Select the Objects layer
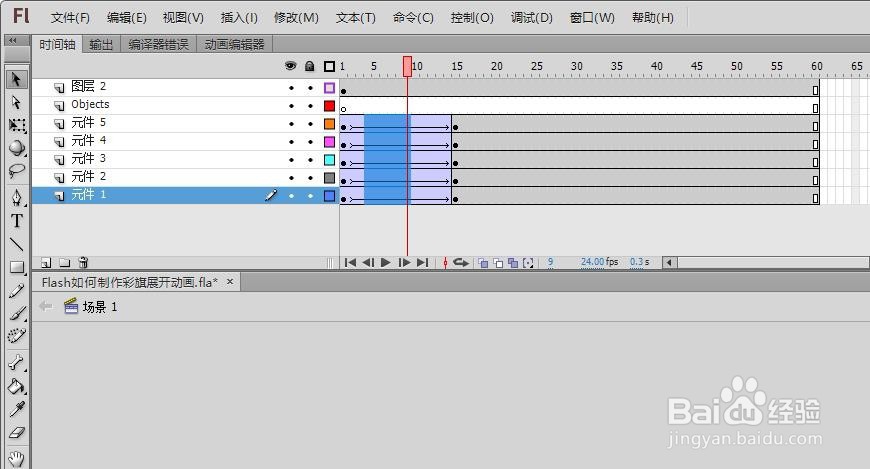The height and width of the screenshot is (469, 870). 185,105
